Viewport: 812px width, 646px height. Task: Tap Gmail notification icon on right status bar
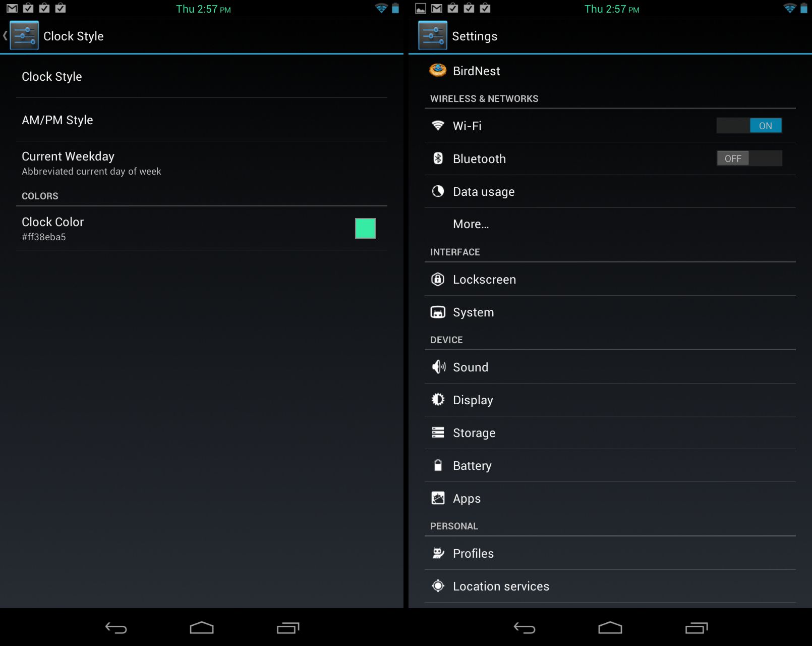click(x=437, y=8)
